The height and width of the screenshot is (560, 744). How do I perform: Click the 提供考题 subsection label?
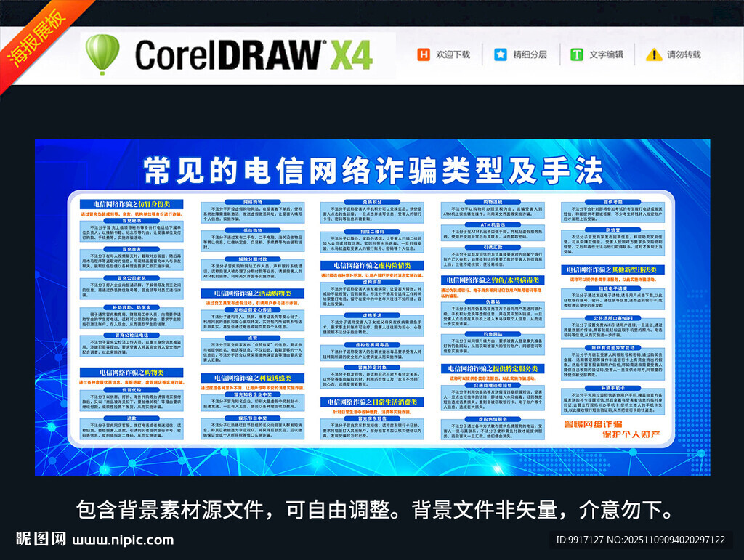click(612, 202)
